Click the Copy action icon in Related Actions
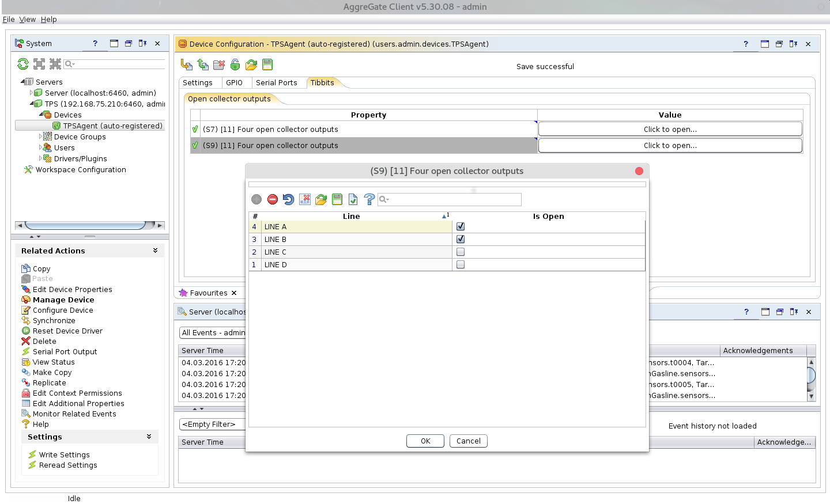The width and height of the screenshot is (830, 504). tap(26, 268)
